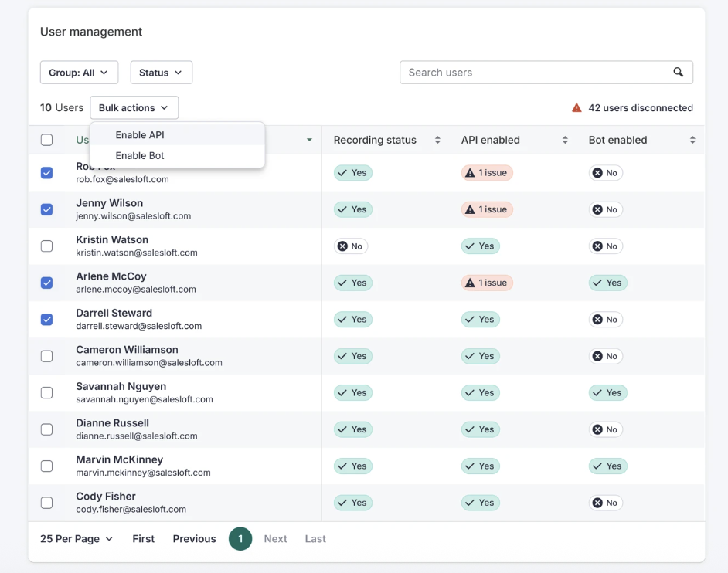Click the disconnected users warning triangle
728x573 pixels.
[x=577, y=107]
